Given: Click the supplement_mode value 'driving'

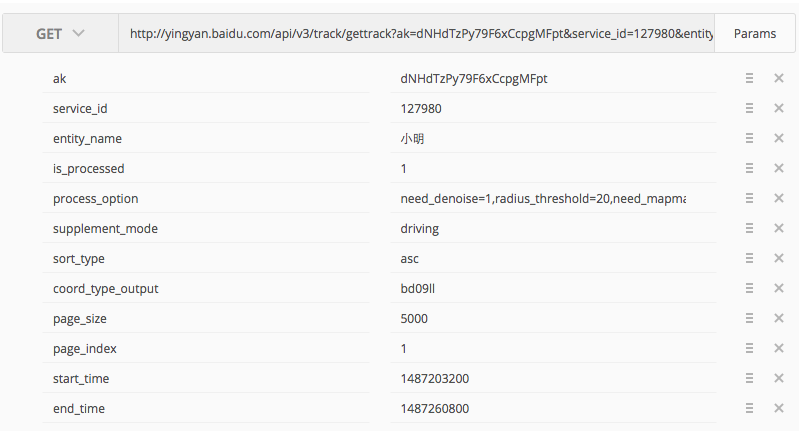Looking at the screenshot, I should tap(420, 229).
